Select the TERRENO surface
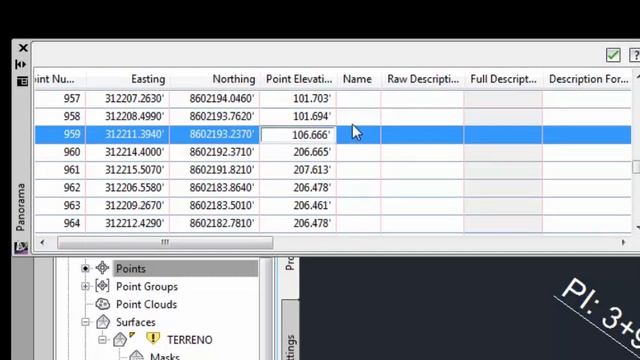Viewport: 640px width, 360px height. (190, 340)
